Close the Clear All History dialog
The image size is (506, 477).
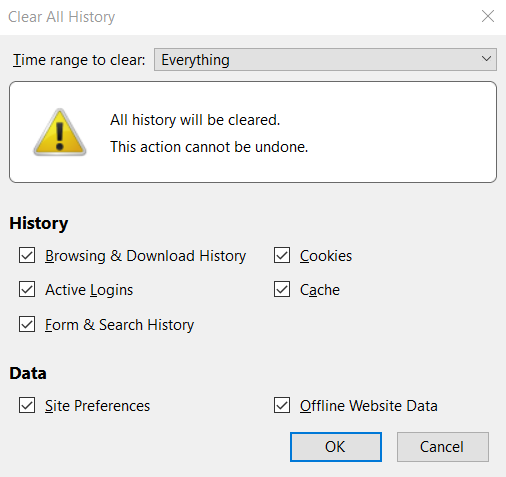click(x=488, y=16)
